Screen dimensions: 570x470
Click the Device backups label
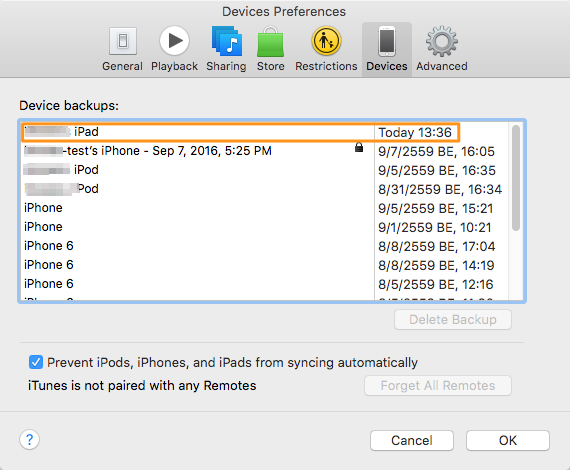coord(69,105)
